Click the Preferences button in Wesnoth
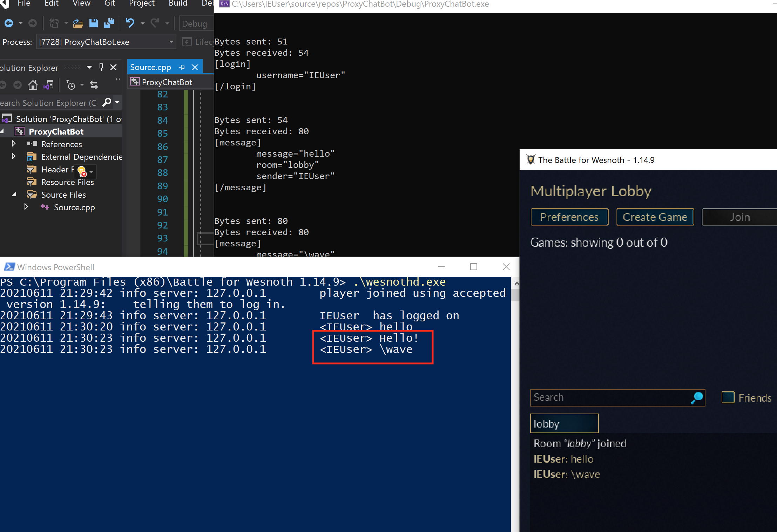 point(569,217)
